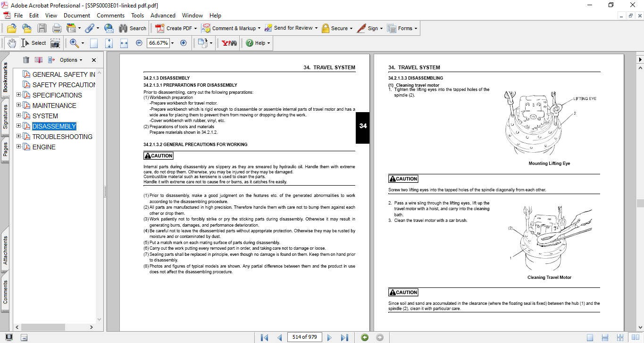Click the page number input field
This screenshot has width=644, height=343.
click(x=304, y=337)
